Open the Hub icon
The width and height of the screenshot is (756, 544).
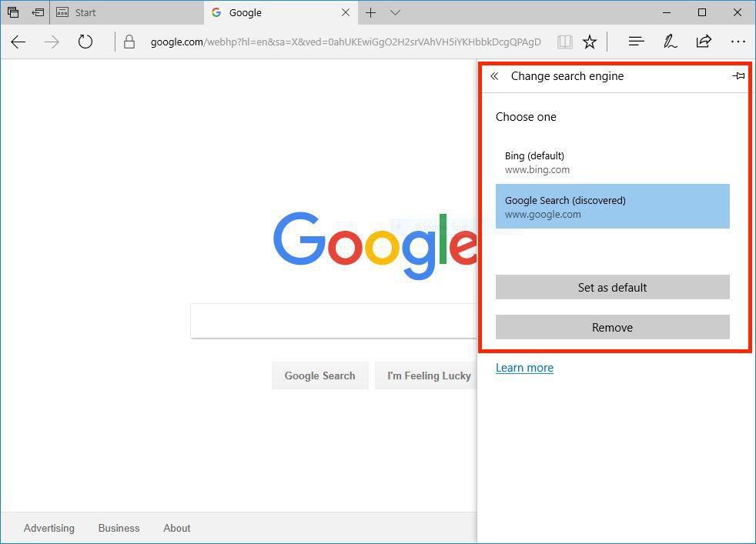tap(637, 42)
